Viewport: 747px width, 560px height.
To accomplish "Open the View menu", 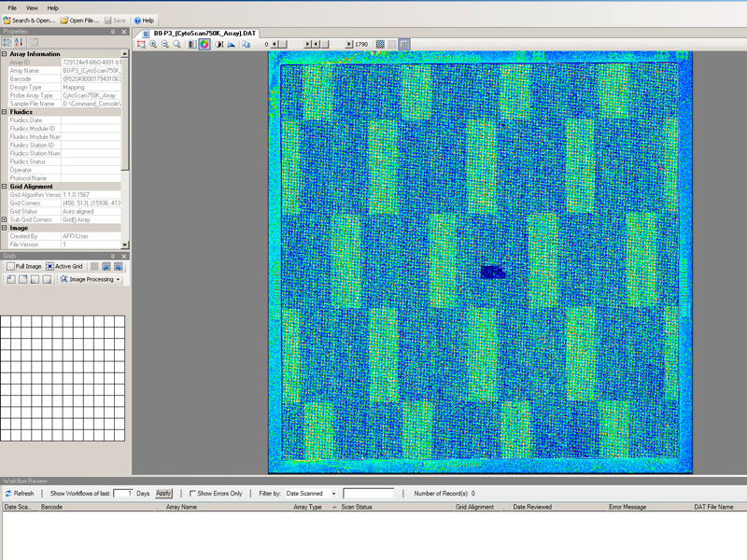I will coord(32,7).
